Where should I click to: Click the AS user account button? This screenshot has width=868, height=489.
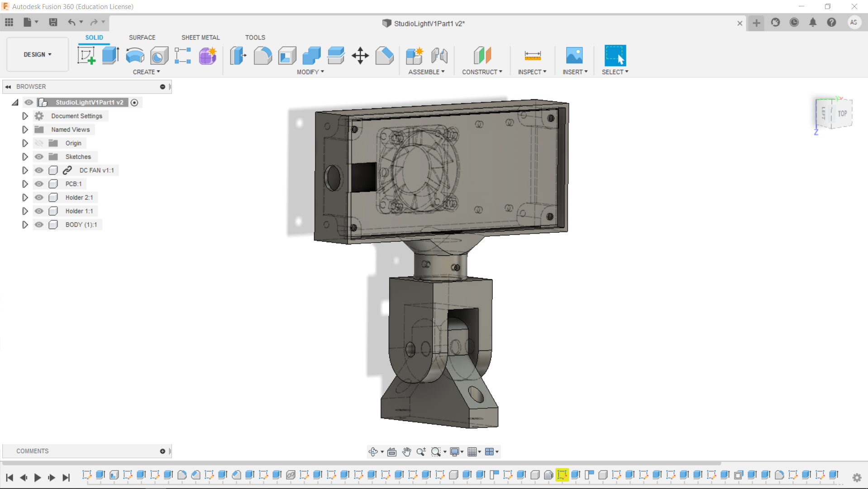click(854, 22)
